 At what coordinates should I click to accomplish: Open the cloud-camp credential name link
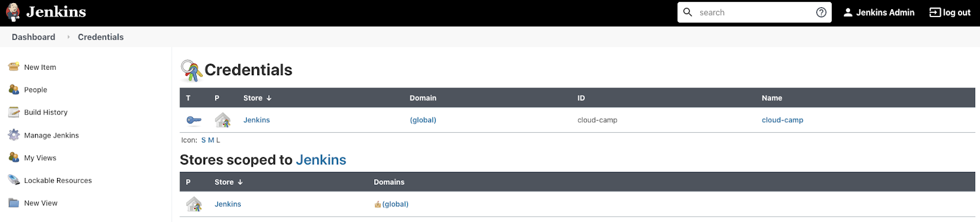click(x=782, y=120)
